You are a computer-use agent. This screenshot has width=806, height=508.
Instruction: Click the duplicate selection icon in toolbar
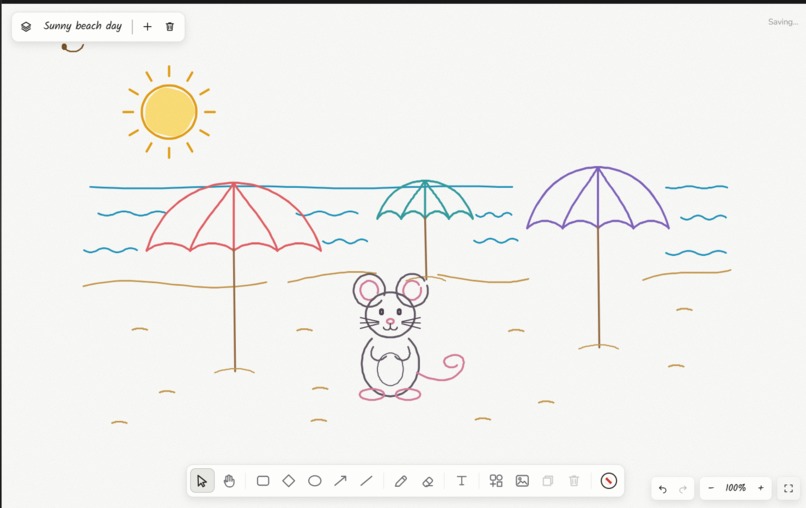(548, 481)
